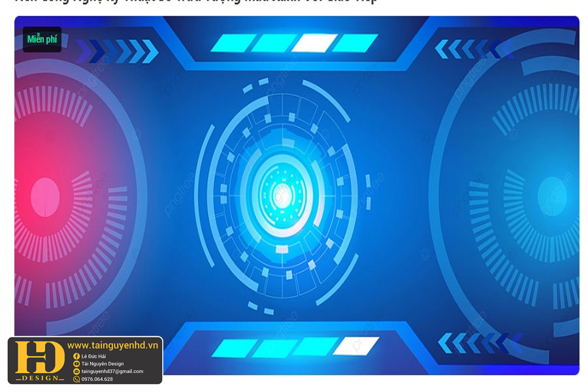
Task: Click the Facebook icon beside Lê Đức Hải
Action: 76,356
